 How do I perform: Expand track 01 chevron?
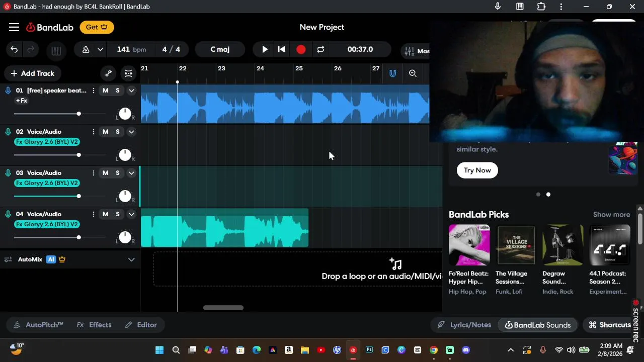tap(131, 90)
